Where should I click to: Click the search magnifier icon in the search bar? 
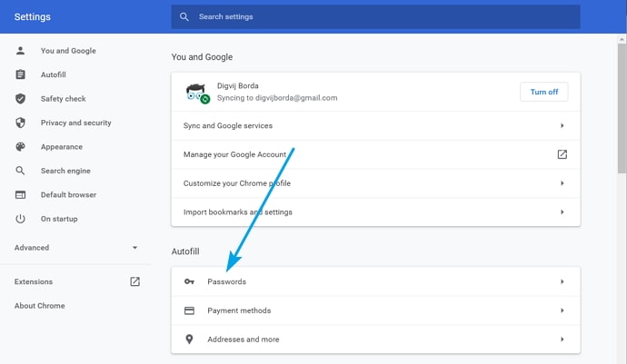point(184,16)
